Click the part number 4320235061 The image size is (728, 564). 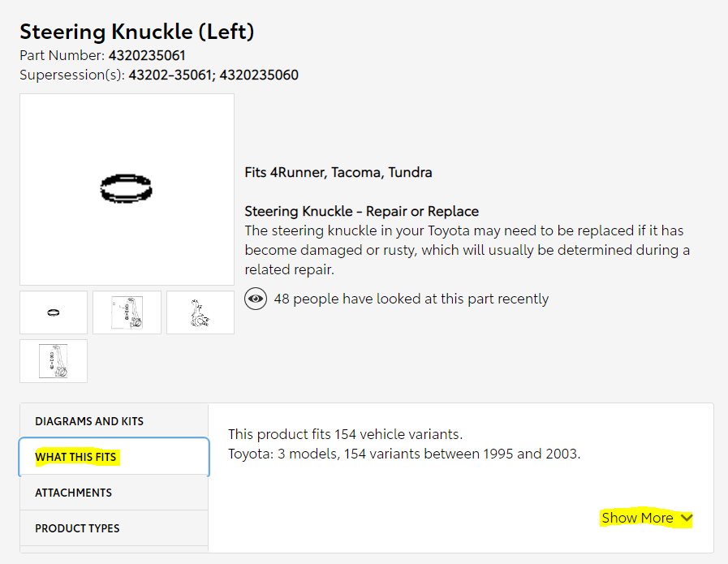coord(147,55)
